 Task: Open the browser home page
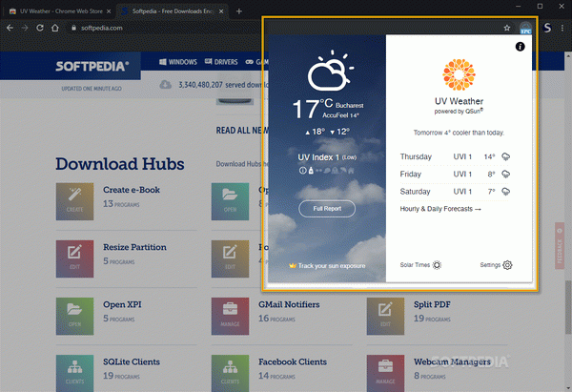click(55, 28)
